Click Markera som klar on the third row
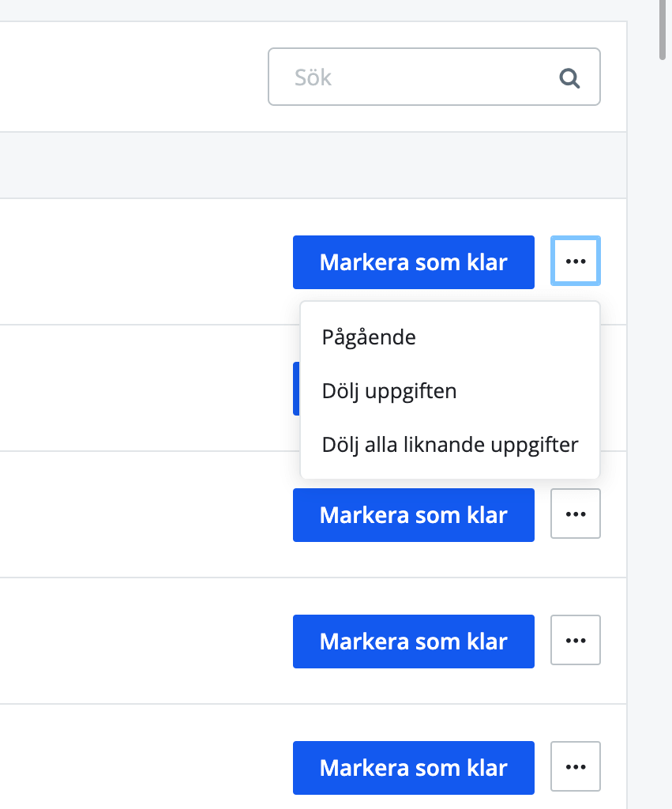This screenshot has width=672, height=809. (x=413, y=514)
